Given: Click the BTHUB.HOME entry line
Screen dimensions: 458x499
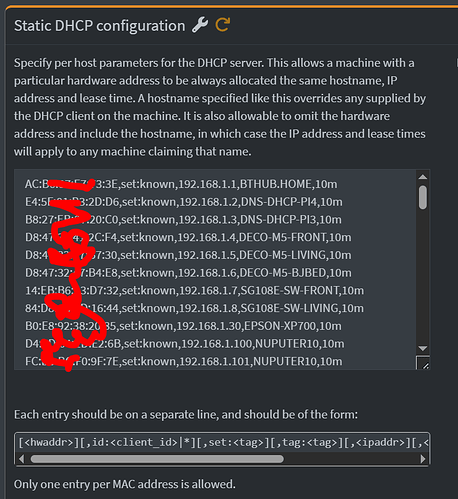Looking at the screenshot, I should [x=181, y=184].
